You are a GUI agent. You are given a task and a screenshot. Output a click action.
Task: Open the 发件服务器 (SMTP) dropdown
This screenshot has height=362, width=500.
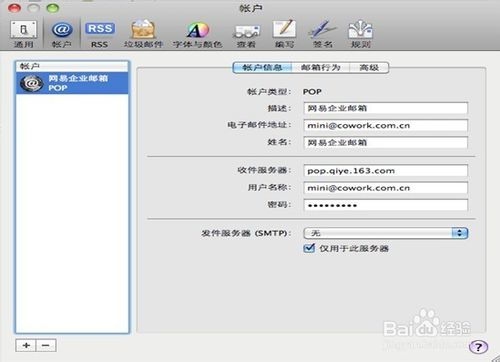[386, 233]
